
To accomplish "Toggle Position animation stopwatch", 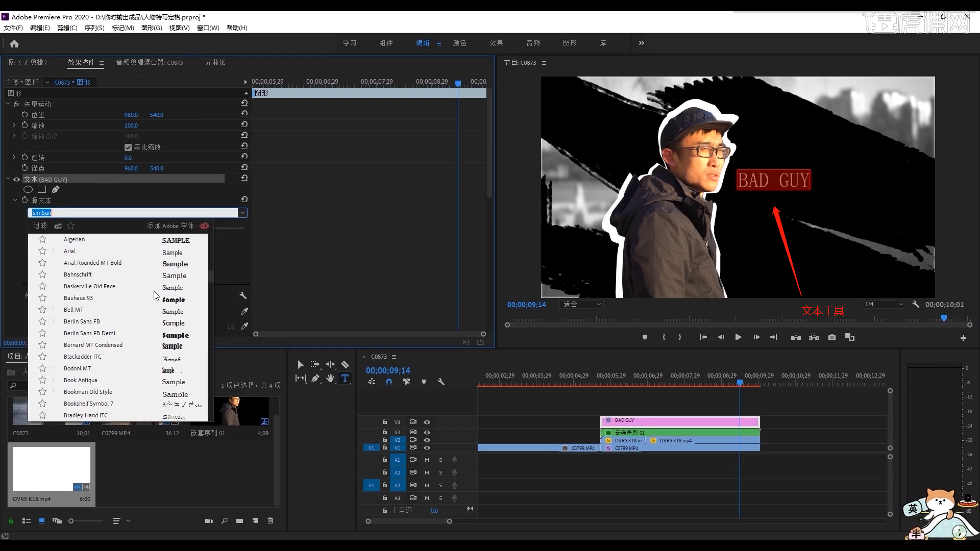I will pyautogui.click(x=24, y=114).
